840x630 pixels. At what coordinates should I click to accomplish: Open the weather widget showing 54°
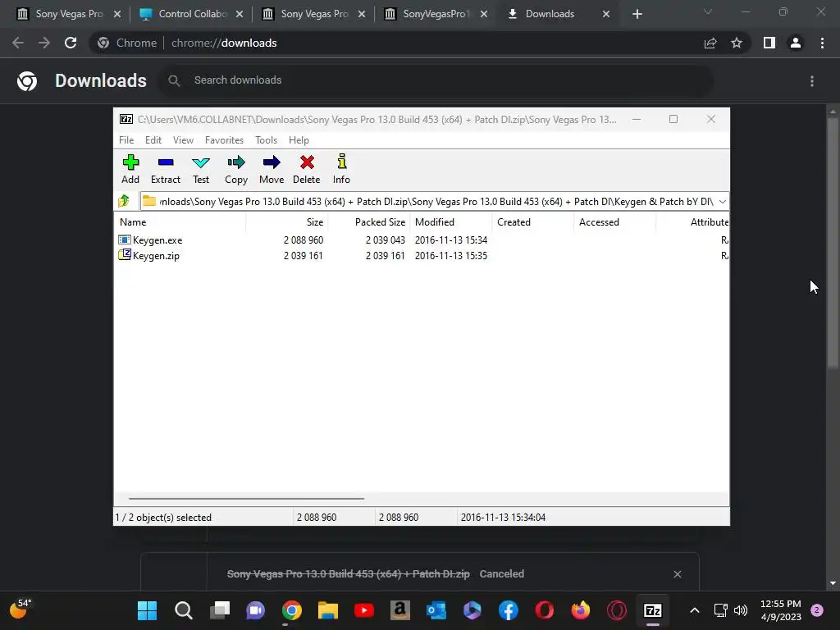click(21, 609)
